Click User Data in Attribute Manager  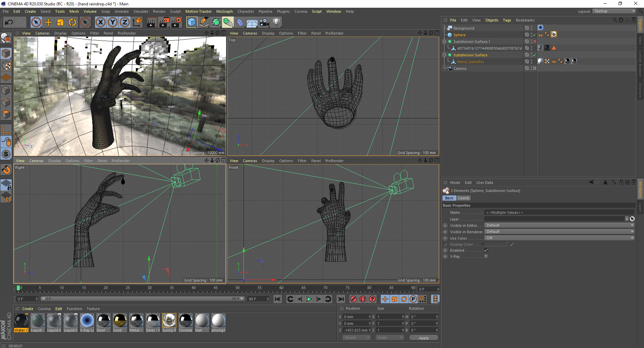[485, 183]
